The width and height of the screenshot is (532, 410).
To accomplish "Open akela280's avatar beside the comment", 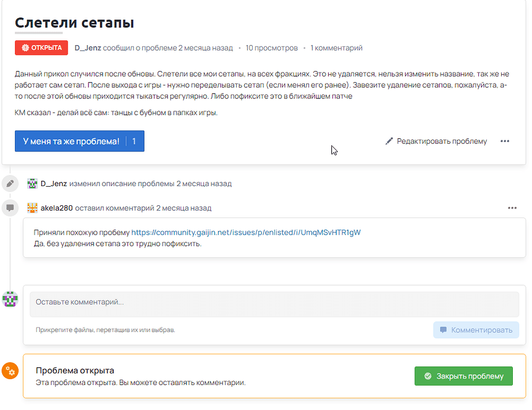I will click(x=32, y=208).
